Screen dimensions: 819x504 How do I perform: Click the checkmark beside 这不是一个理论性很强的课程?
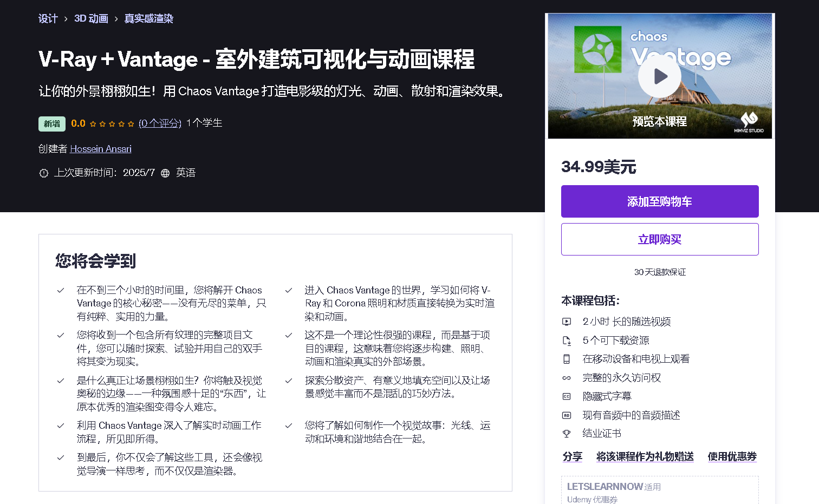point(289,336)
